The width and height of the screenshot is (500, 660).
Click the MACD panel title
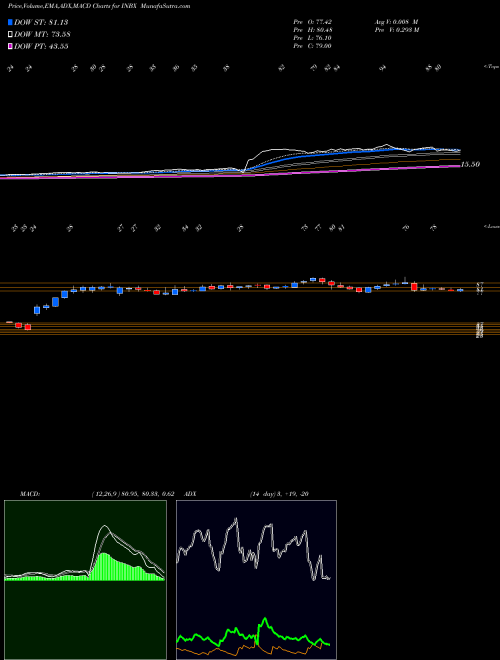(29, 494)
